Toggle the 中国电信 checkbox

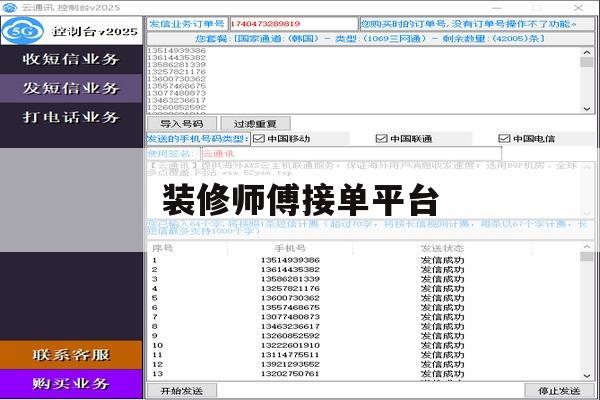504,139
